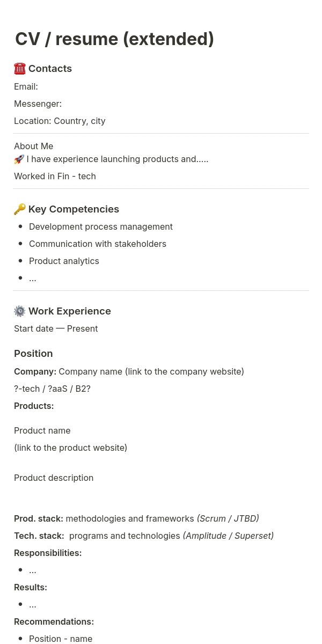This screenshot has height=644, width=322.
Task: Click the rocket emoji in About Me
Action: [x=19, y=159]
